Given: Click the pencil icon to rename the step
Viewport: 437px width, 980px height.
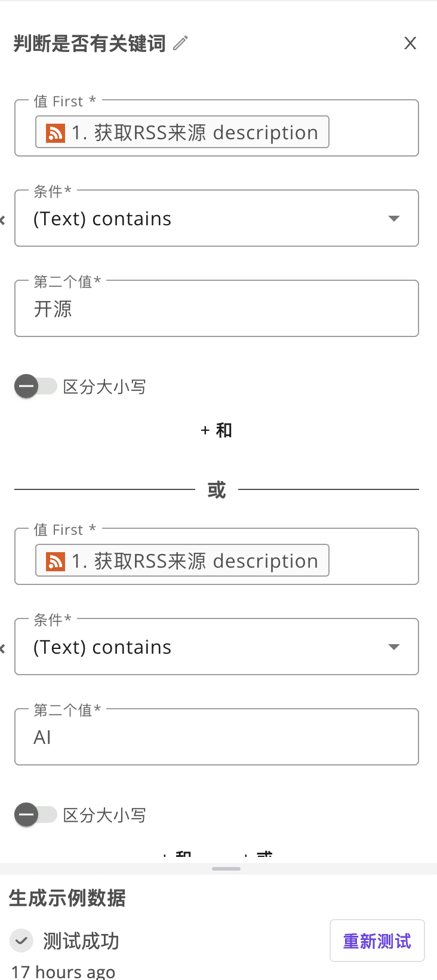Looking at the screenshot, I should (180, 43).
